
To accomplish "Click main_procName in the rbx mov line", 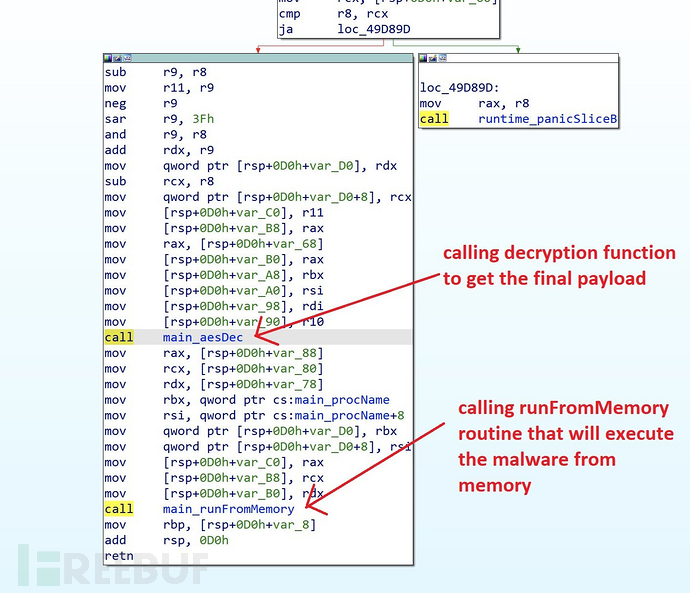I will pyautogui.click(x=342, y=400).
